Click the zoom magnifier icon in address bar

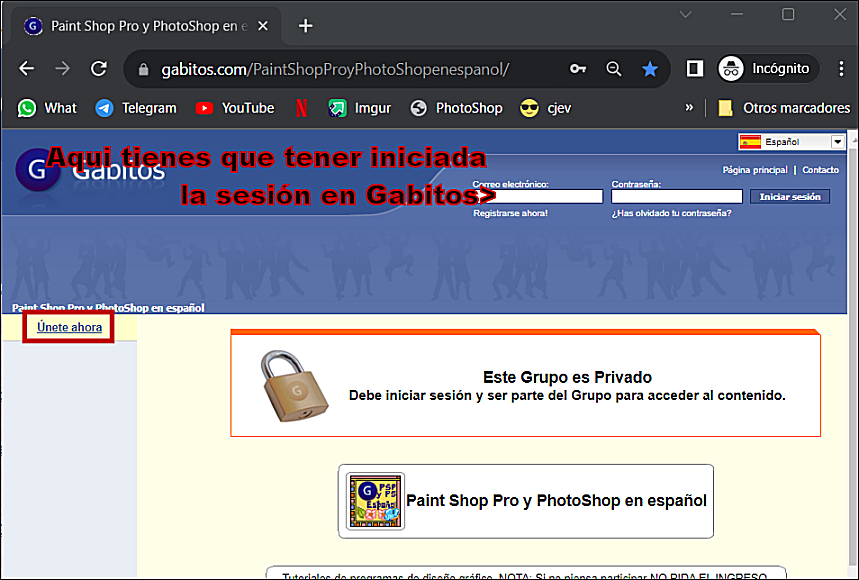614,68
